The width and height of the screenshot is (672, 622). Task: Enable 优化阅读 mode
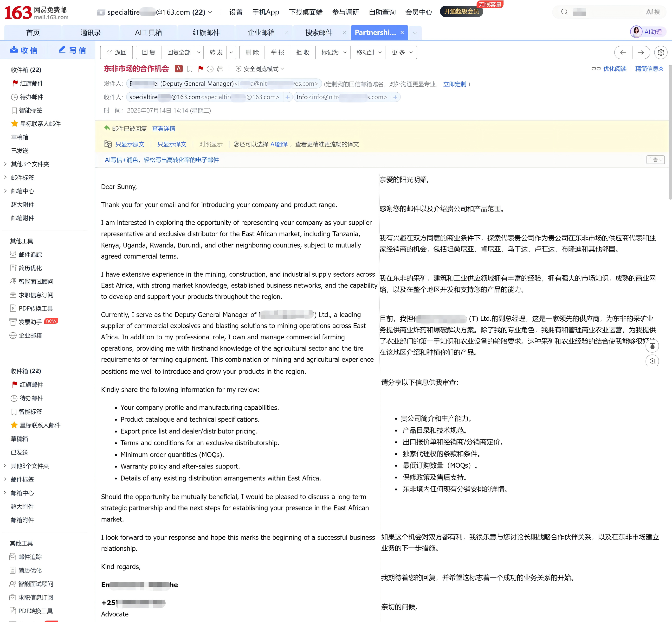[x=609, y=69]
